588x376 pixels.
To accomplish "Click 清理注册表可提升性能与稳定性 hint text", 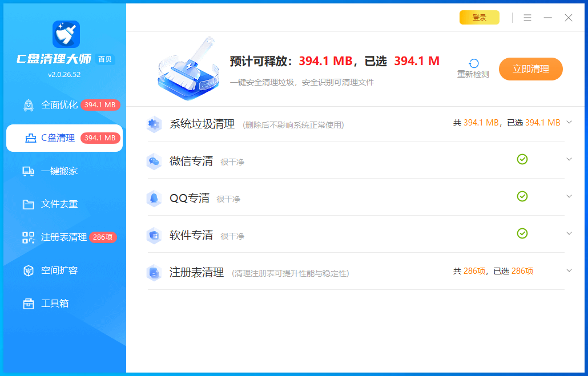I will 291,274.
